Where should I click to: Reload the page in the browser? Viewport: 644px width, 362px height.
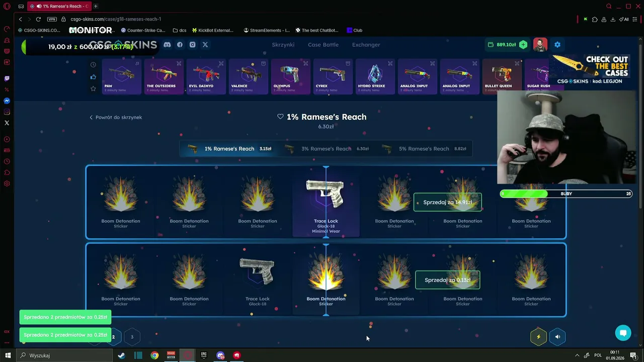pos(38,19)
